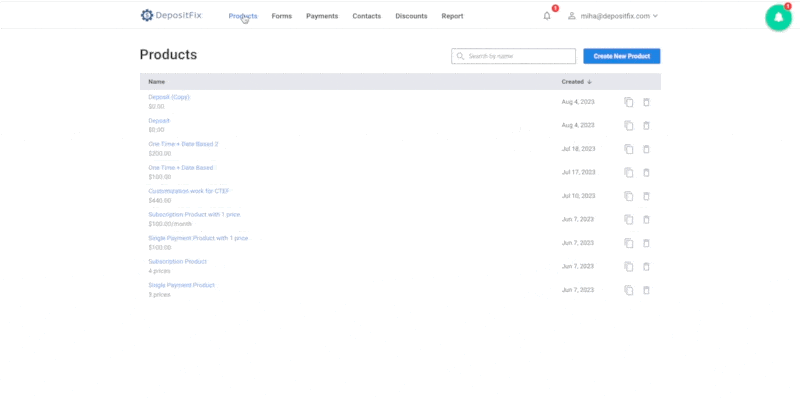
Task: Click the 4 prices text
Action: click(159, 271)
